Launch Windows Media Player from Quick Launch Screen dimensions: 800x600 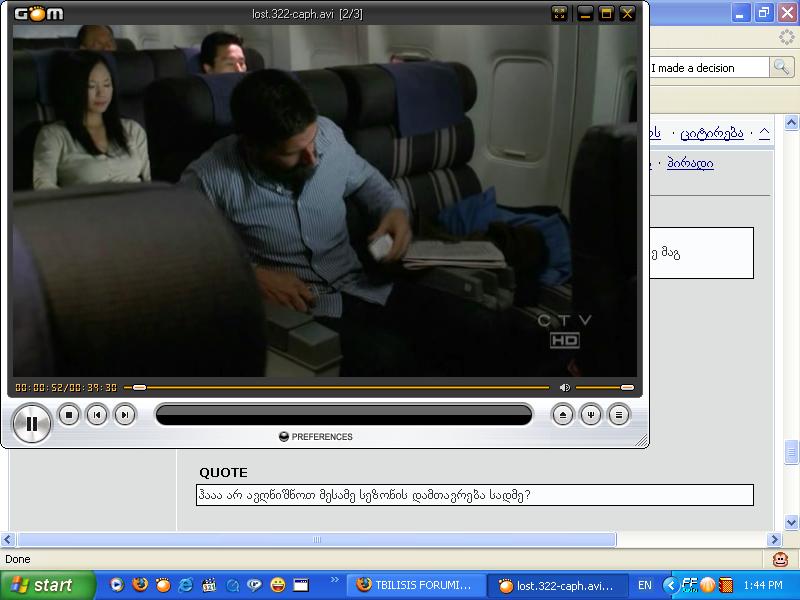tap(117, 585)
